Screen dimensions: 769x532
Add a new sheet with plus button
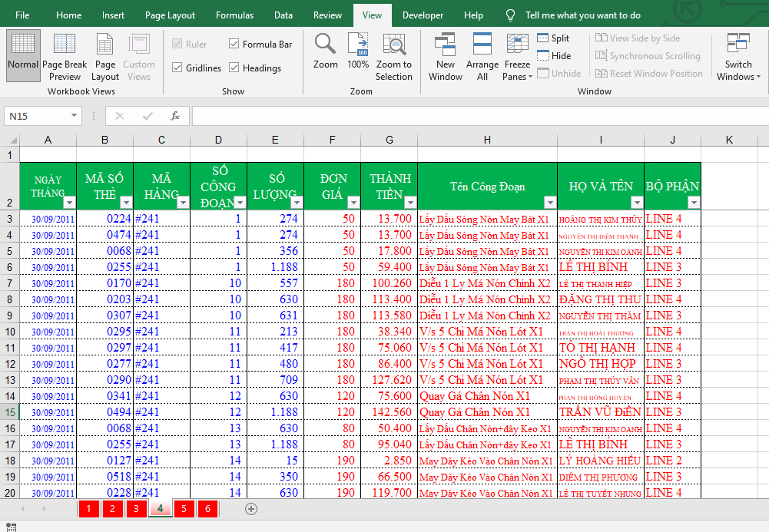(251, 509)
